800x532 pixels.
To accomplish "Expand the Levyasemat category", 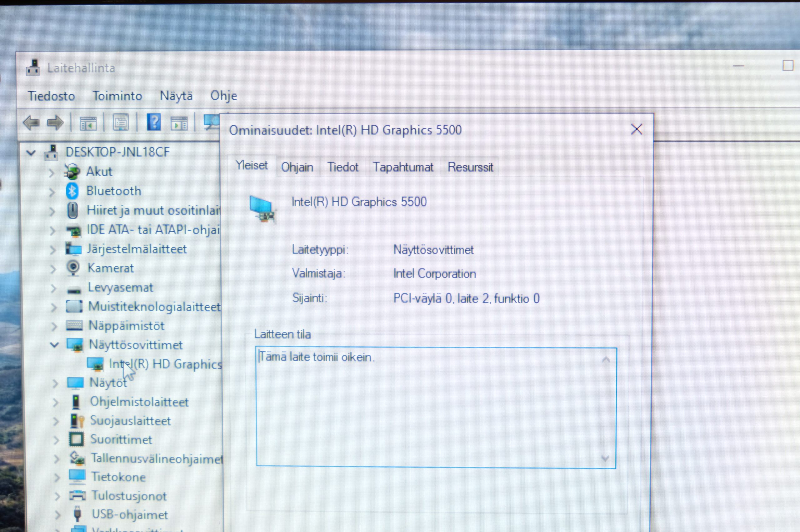I will [53, 289].
